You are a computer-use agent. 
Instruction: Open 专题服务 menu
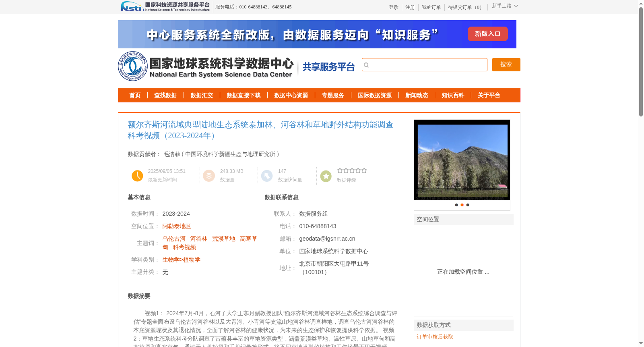(x=333, y=95)
